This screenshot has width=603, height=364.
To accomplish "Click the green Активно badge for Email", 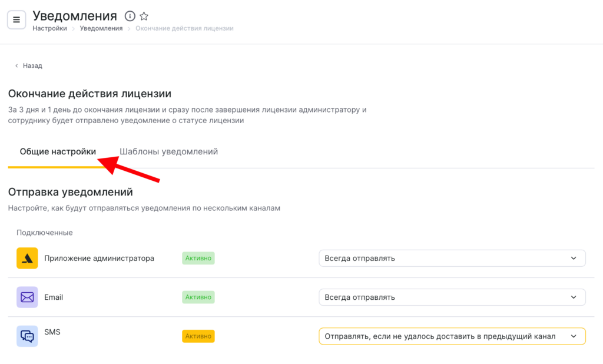I will click(x=198, y=297).
